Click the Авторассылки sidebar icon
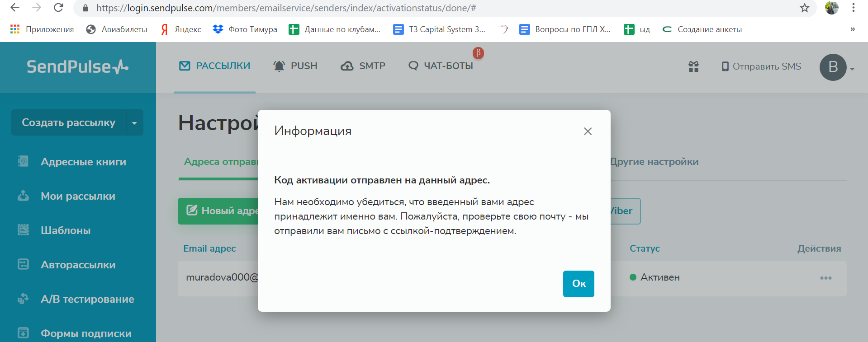The width and height of the screenshot is (868, 342). [23, 264]
